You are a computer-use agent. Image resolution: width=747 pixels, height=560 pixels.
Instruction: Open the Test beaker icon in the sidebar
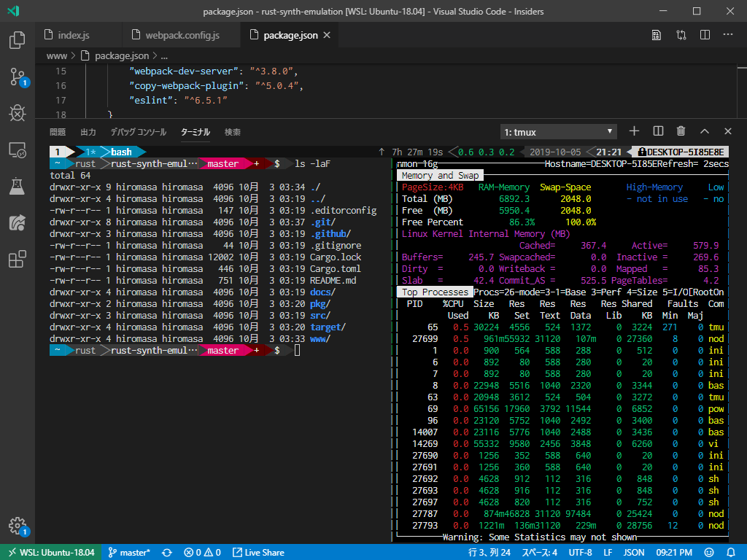[16, 185]
